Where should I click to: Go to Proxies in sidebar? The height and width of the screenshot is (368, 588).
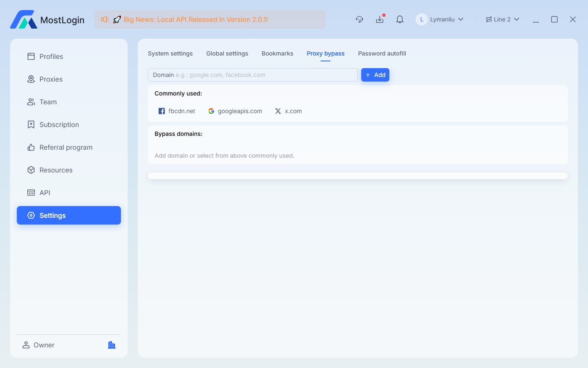[x=69, y=79]
